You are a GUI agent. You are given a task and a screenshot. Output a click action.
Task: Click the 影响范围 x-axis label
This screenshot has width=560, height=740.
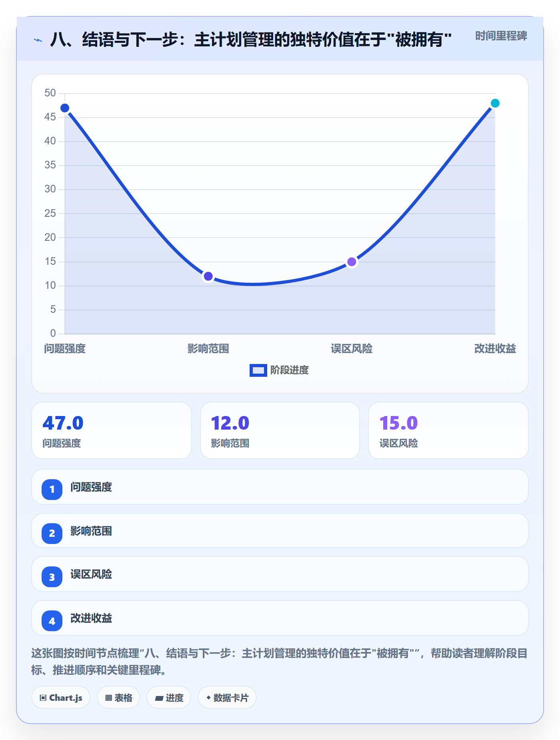point(208,349)
